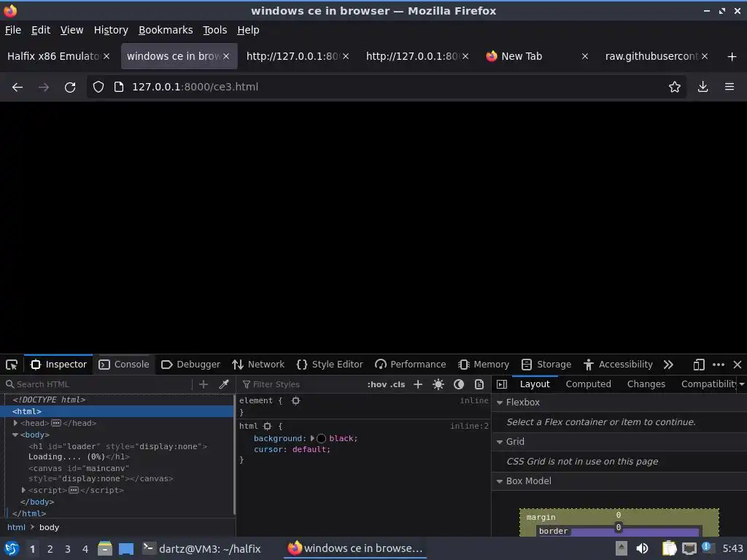Open the Accessibility tab
This screenshot has height=560, width=747.
point(618,365)
